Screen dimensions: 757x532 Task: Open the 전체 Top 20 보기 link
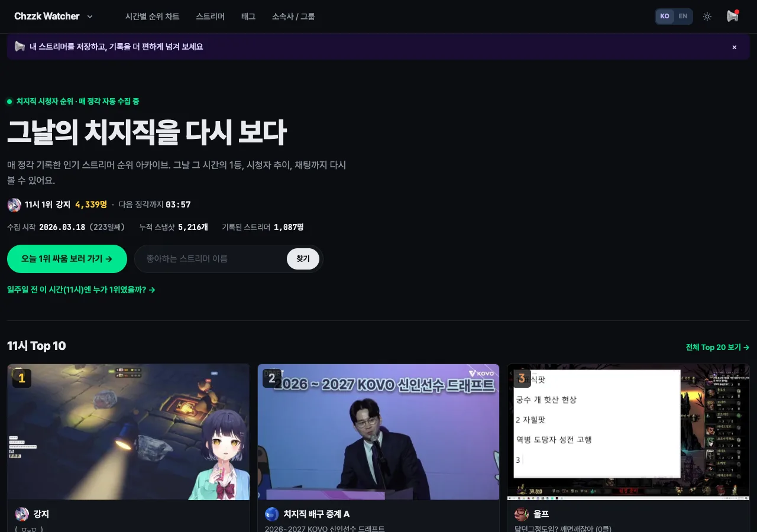click(717, 347)
